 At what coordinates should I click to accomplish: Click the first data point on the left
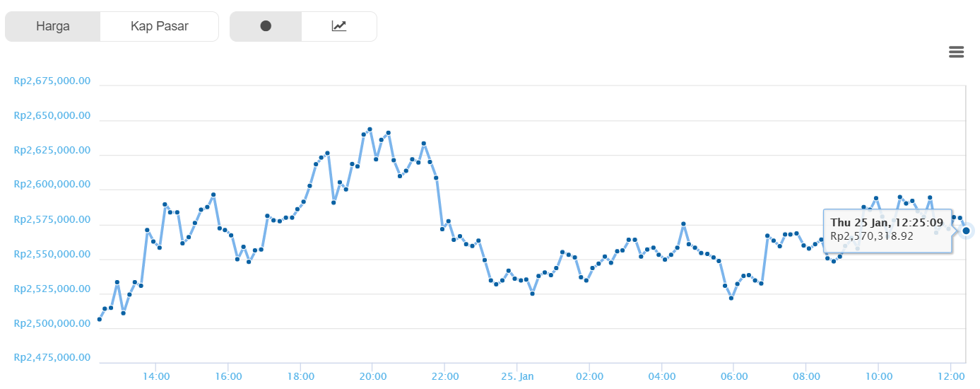coord(100,319)
